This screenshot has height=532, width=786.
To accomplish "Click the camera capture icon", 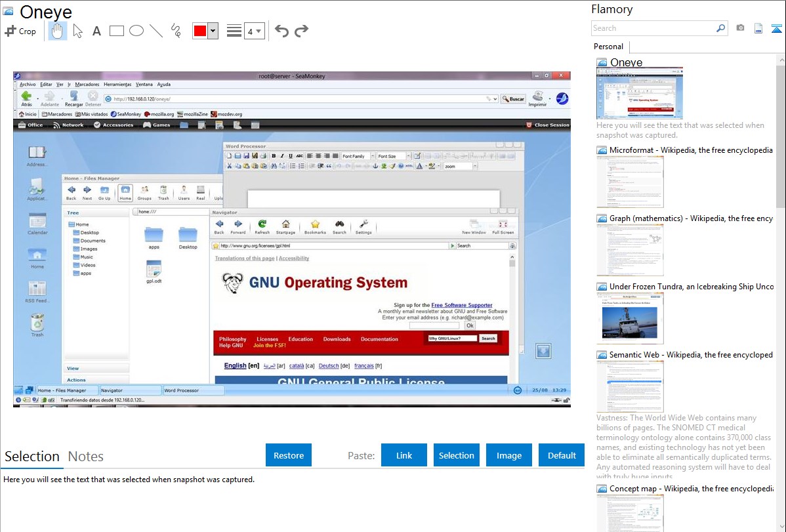I will coord(740,28).
